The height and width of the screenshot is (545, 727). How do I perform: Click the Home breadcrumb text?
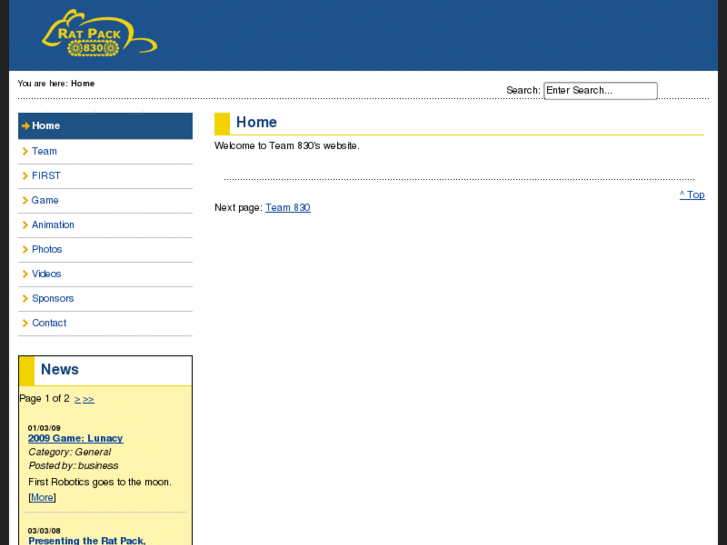(x=83, y=83)
